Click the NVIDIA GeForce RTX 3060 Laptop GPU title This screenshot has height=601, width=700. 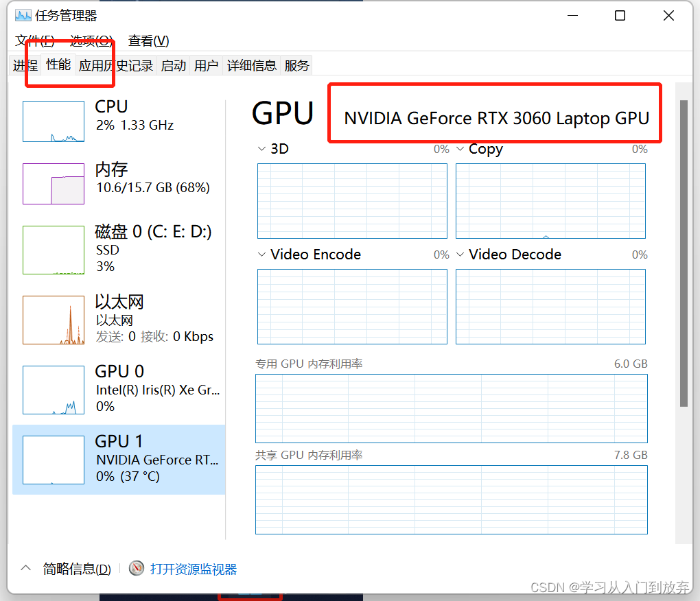click(x=496, y=118)
